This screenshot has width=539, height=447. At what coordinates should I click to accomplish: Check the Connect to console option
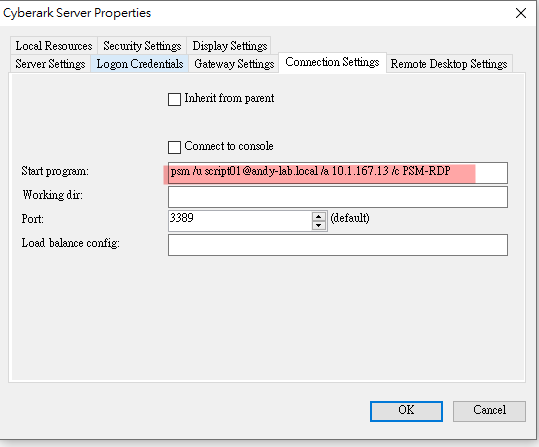(x=174, y=147)
